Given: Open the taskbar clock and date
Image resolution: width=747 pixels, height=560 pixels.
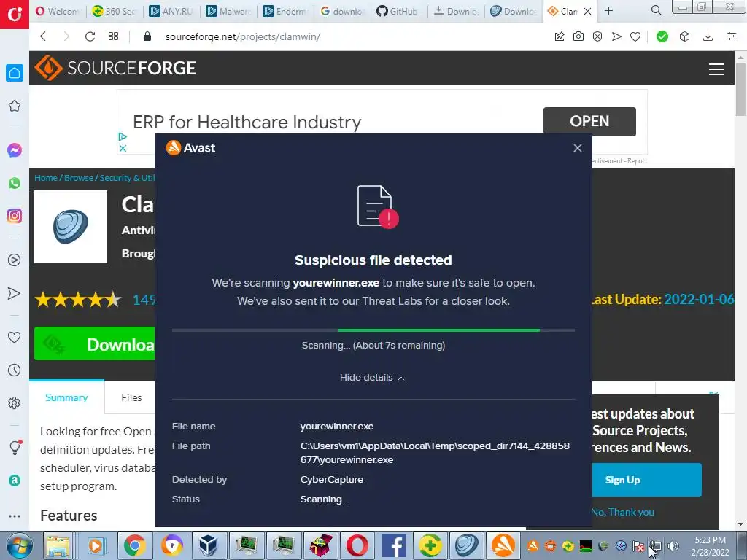Looking at the screenshot, I should click(711, 546).
